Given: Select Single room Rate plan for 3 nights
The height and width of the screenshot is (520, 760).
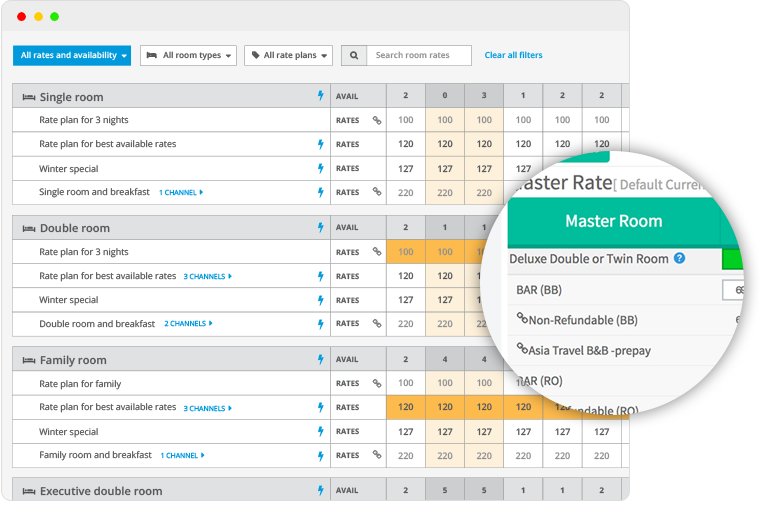Looking at the screenshot, I should (84, 120).
